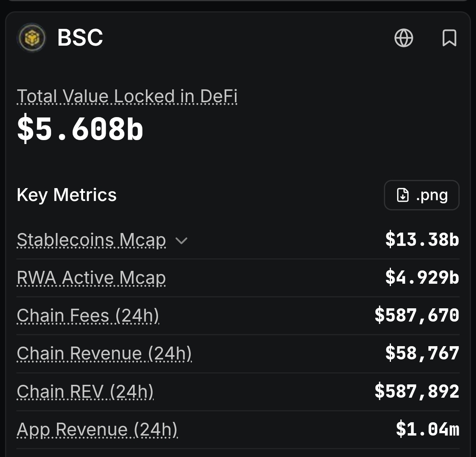Click the Chain Fees (24h) label

point(88,316)
